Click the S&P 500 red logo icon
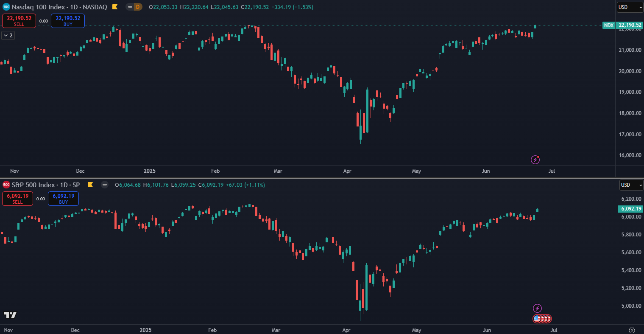 [6, 185]
